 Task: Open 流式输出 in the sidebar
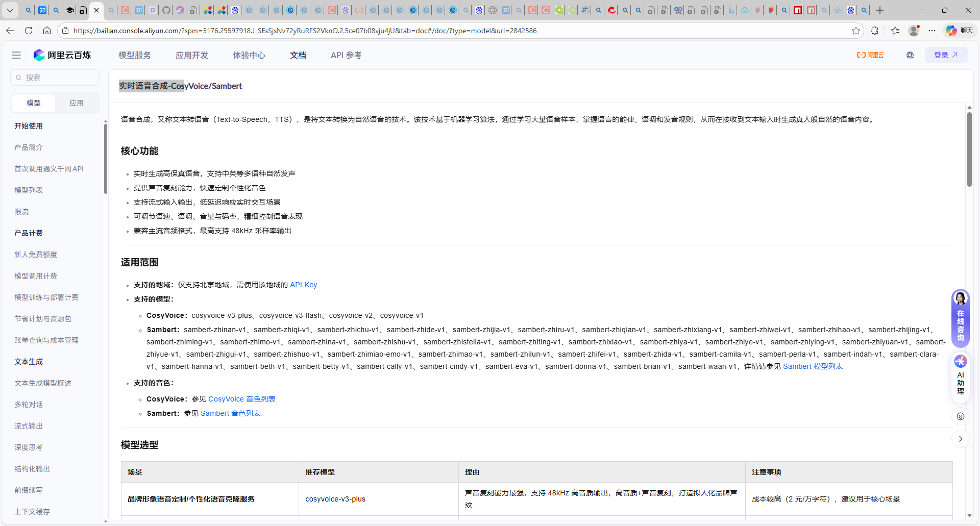click(x=29, y=426)
